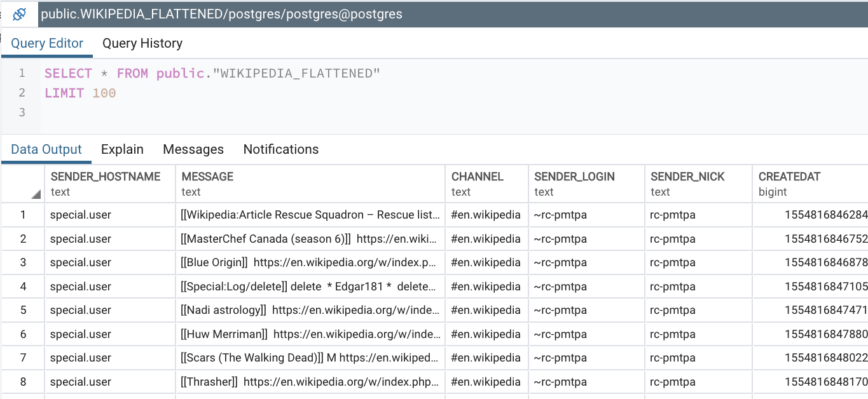
Task: Click CREATEDAT value 1554816846284
Action: (x=810, y=215)
